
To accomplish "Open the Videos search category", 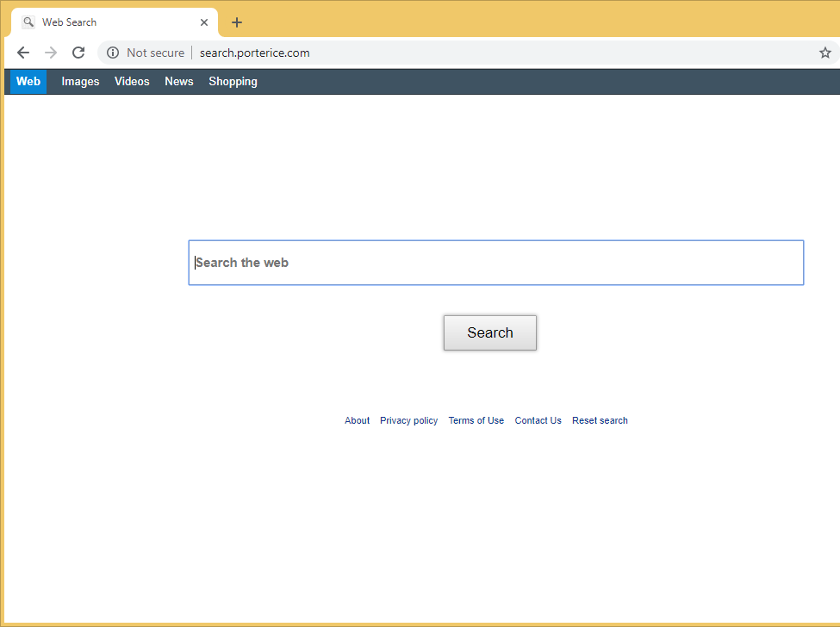I will point(132,82).
